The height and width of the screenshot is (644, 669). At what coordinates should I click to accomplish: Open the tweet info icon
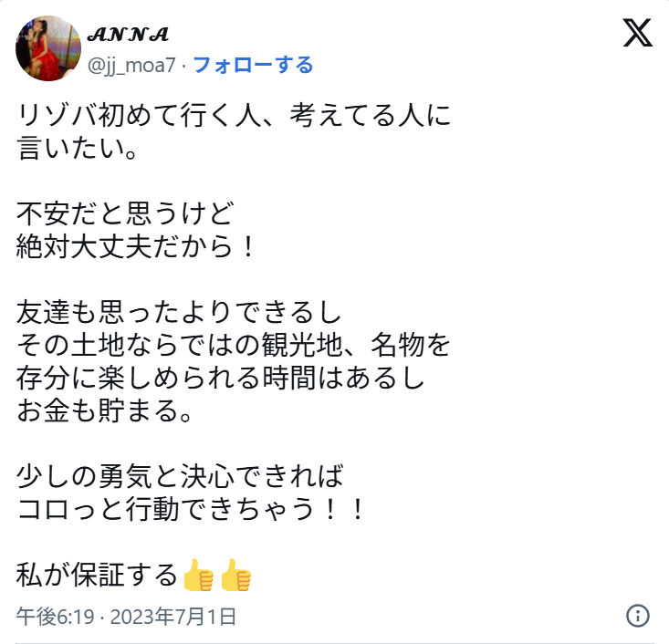point(639,615)
